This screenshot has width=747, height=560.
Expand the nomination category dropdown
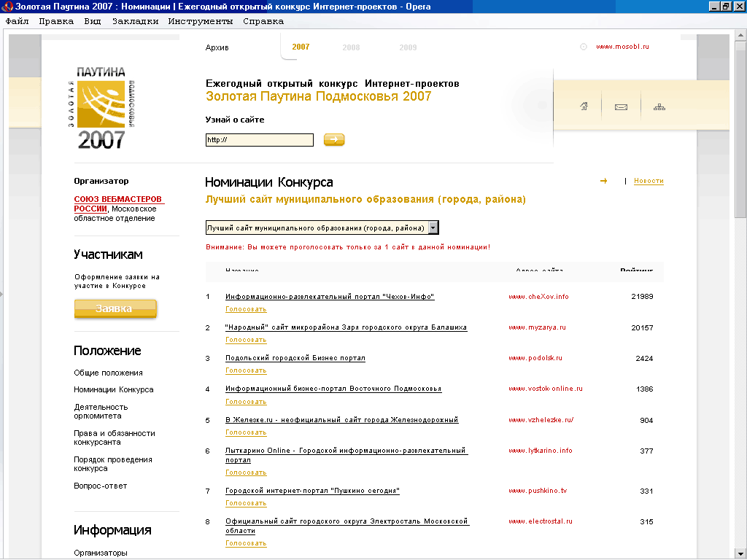pyautogui.click(x=433, y=228)
